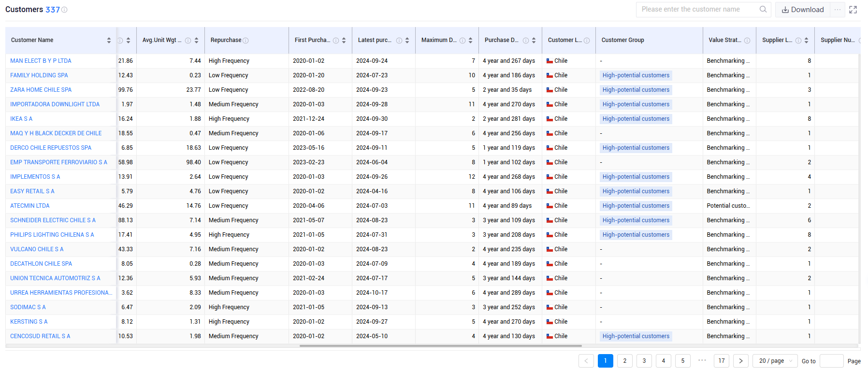Click the fullscreen expand icon

[853, 10]
